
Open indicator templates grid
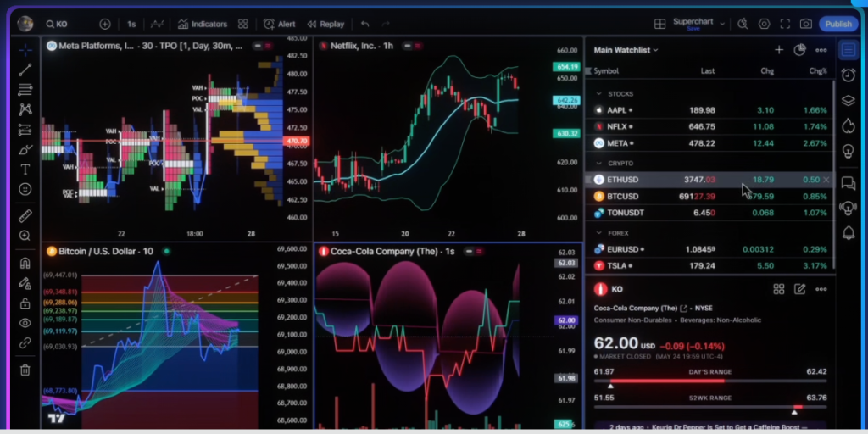click(x=242, y=25)
